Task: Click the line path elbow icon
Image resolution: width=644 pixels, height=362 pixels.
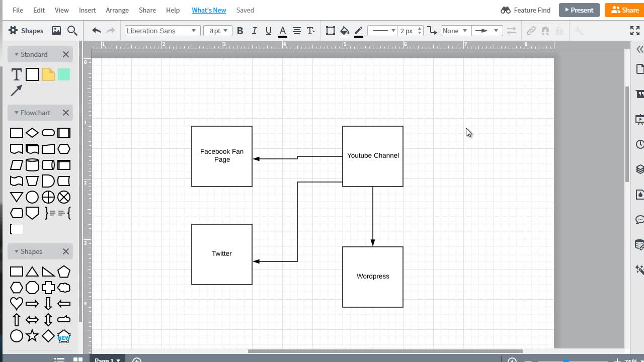Action: click(432, 31)
